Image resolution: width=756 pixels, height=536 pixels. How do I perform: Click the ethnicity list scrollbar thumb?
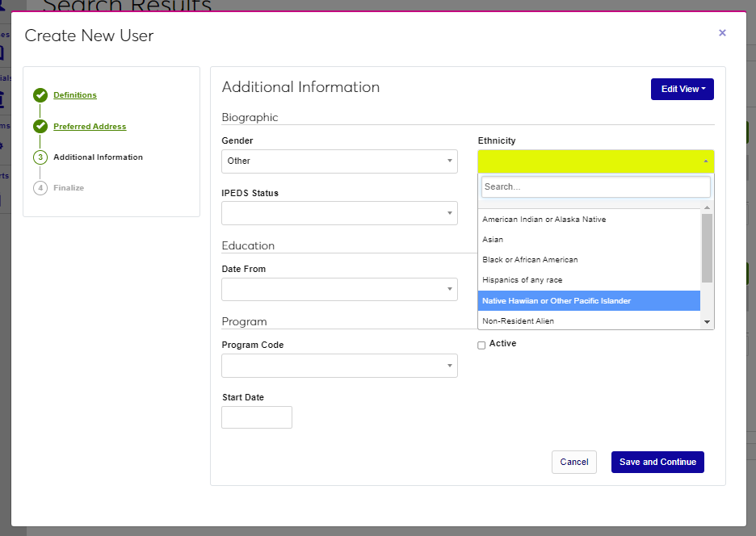coord(708,247)
